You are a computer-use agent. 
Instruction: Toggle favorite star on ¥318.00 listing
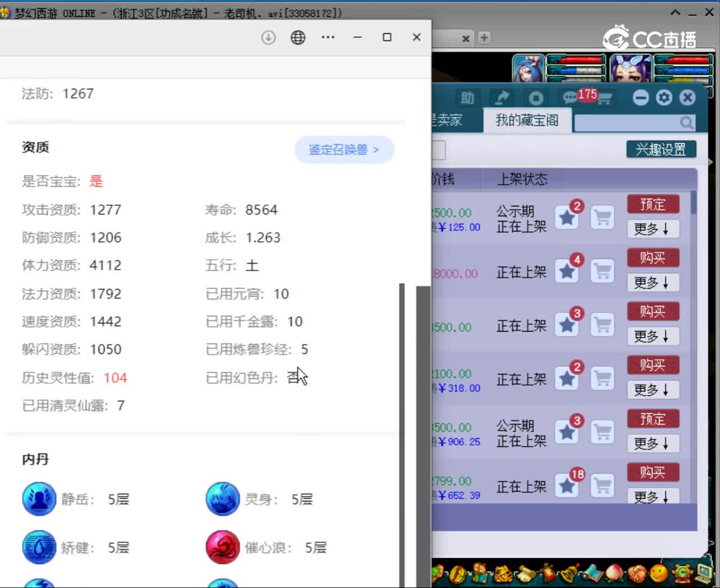coord(567,379)
